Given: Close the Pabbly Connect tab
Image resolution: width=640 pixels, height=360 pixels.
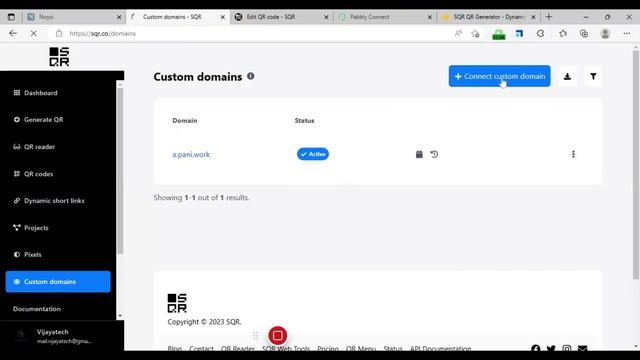Looking at the screenshot, I should pos(430,17).
